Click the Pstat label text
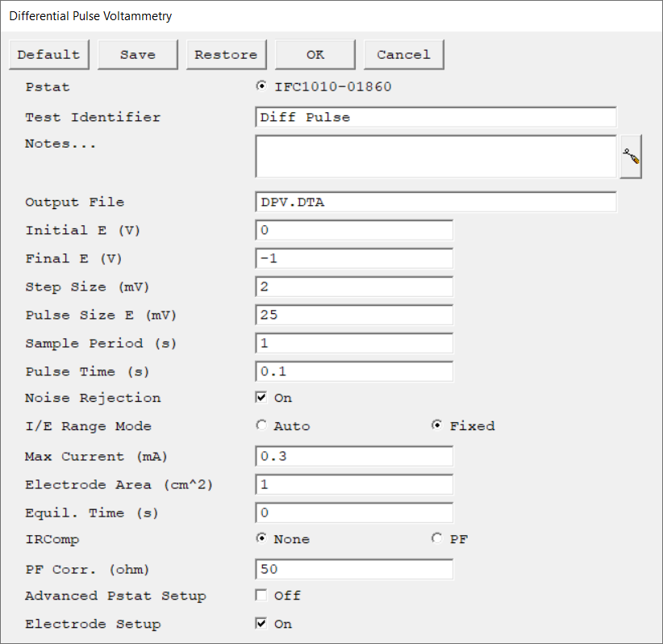The height and width of the screenshot is (644, 663). point(48,87)
